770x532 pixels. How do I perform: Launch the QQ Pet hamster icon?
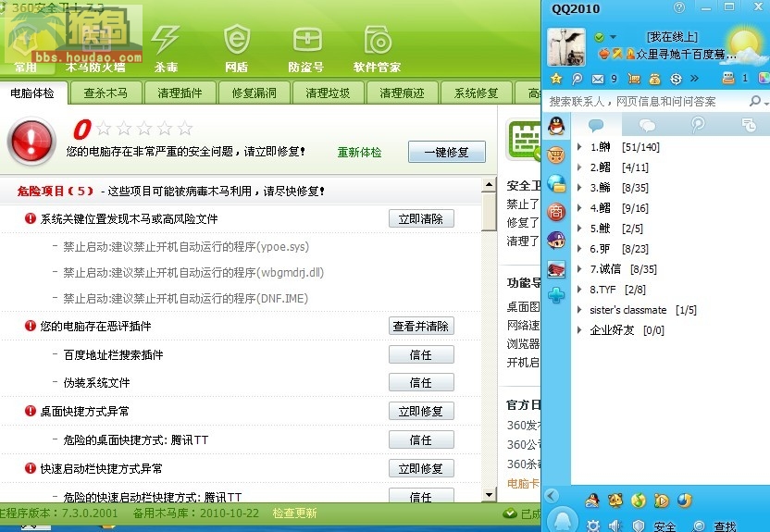(615, 501)
